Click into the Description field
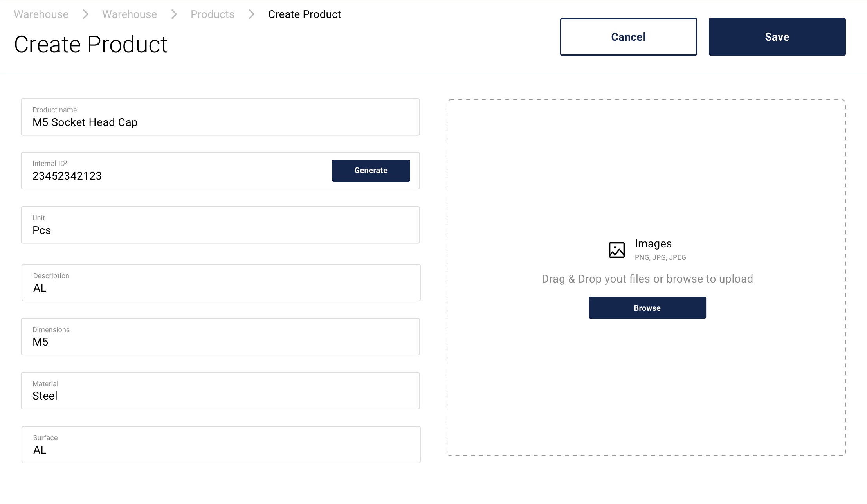Image resolution: width=867 pixels, height=504 pixels. coord(221,283)
